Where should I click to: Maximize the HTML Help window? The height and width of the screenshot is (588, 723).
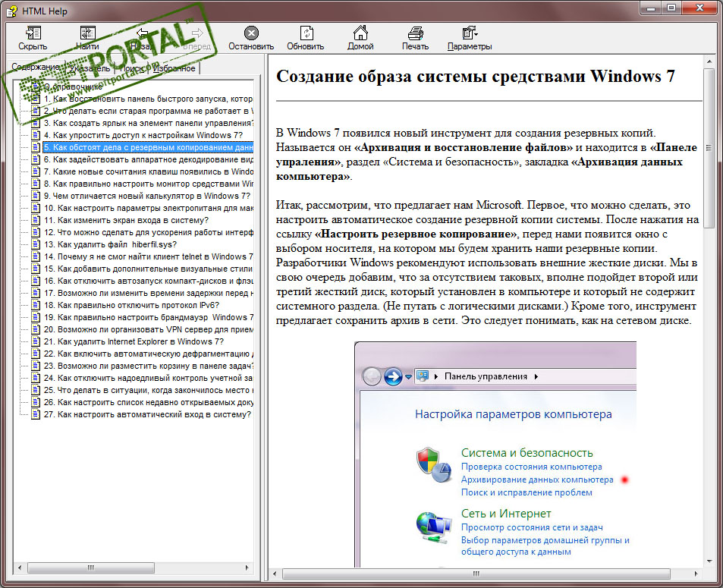pos(671,8)
